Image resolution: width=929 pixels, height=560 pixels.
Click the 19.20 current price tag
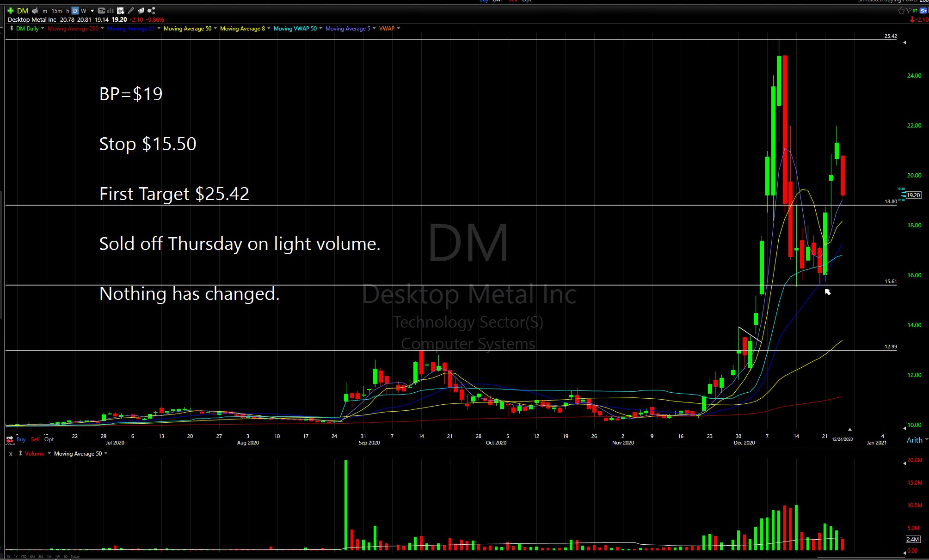click(913, 195)
